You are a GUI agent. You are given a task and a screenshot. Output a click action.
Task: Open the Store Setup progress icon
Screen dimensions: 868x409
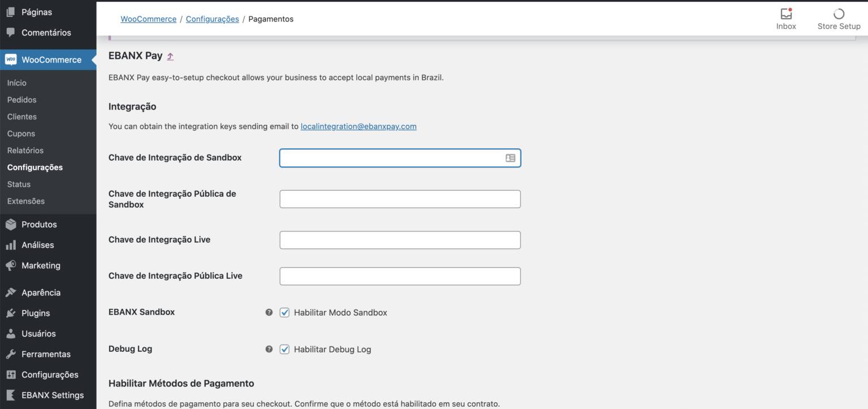pyautogui.click(x=839, y=14)
